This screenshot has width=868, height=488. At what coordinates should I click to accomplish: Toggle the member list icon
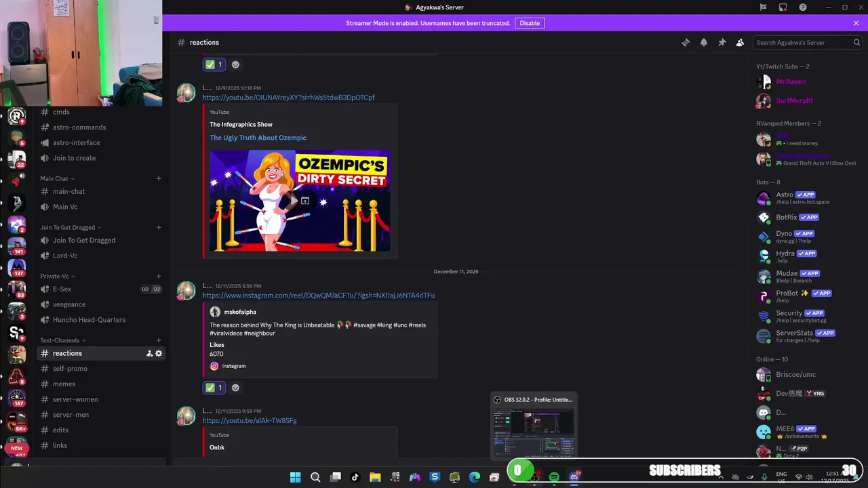point(740,42)
